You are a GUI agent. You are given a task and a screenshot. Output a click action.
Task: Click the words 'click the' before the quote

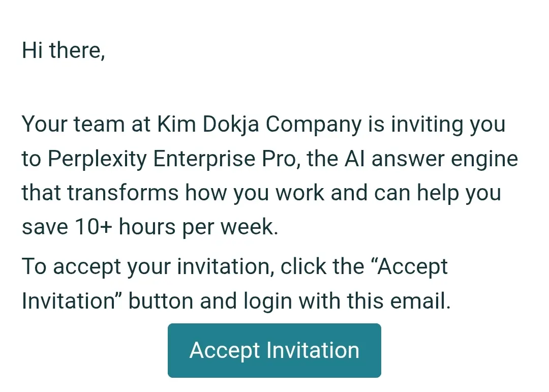click(x=322, y=266)
